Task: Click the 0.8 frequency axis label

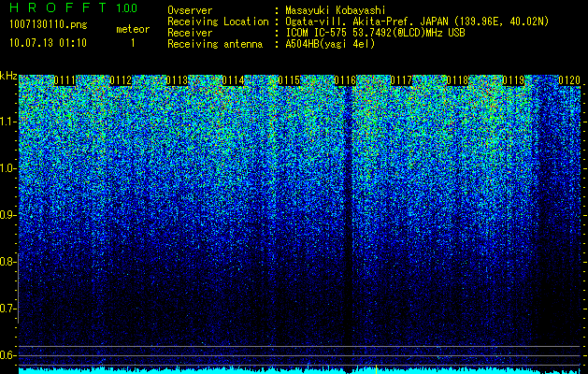Action: [x=7, y=262]
